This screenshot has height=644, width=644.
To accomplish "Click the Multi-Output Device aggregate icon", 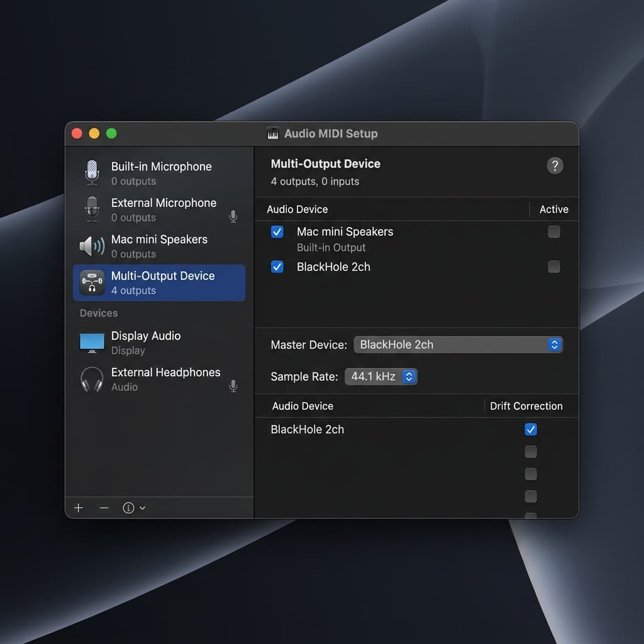I will (92, 282).
